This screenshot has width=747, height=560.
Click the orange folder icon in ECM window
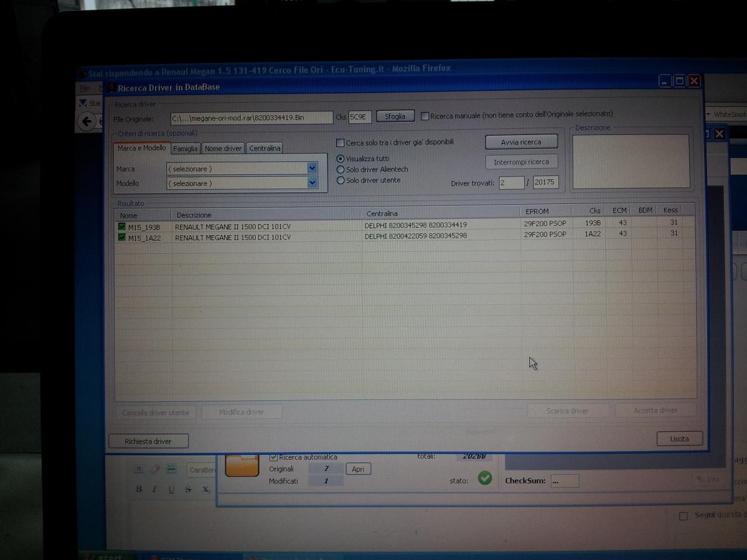(x=242, y=467)
